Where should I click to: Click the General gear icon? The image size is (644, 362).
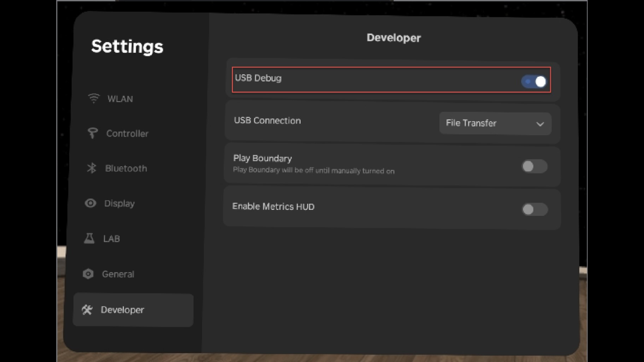[88, 274]
